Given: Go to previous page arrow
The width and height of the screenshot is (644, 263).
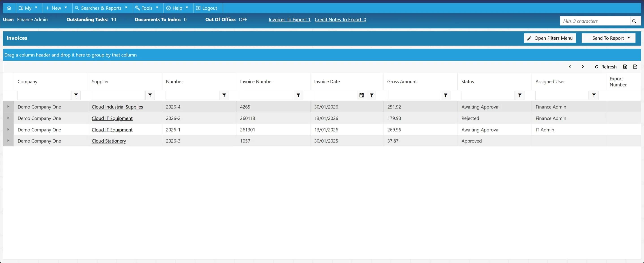Looking at the screenshot, I should click(x=570, y=67).
